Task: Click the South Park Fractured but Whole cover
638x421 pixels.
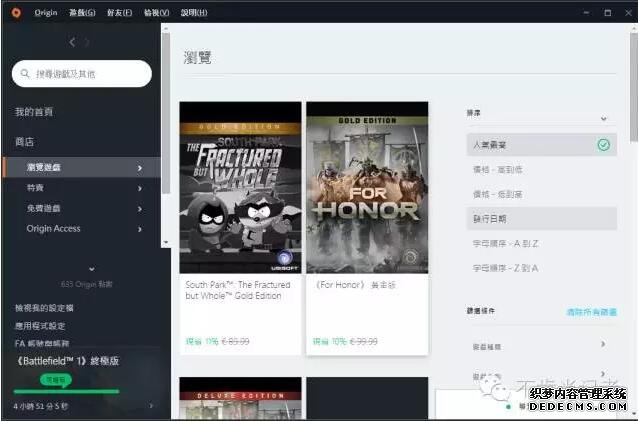Action: pos(240,188)
